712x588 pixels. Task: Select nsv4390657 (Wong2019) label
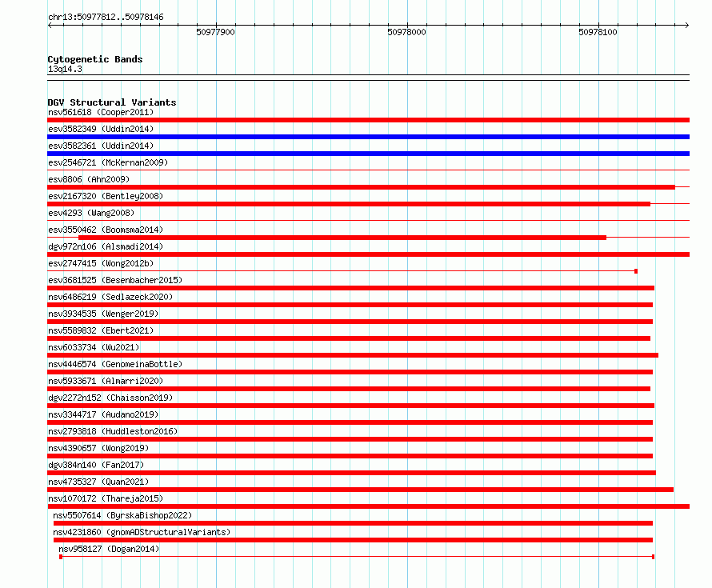click(x=98, y=448)
